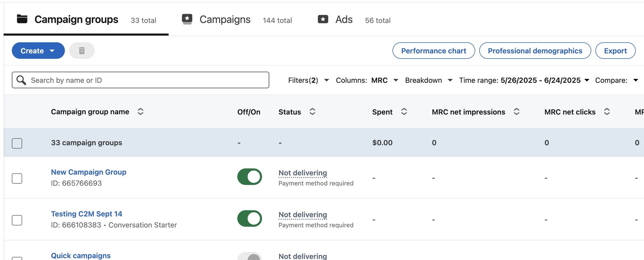Open the Performance chart
Image resolution: width=644 pixels, height=260 pixels.
pyautogui.click(x=434, y=51)
